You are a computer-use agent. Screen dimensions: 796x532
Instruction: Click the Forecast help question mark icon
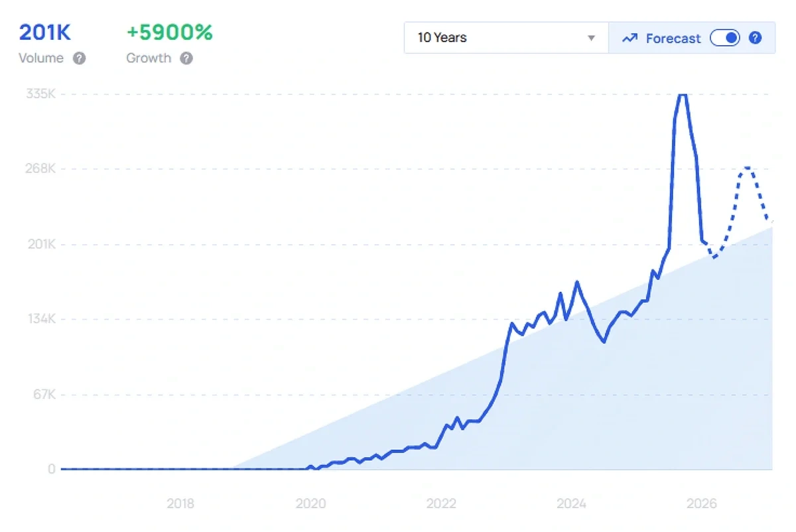pyautogui.click(x=755, y=38)
